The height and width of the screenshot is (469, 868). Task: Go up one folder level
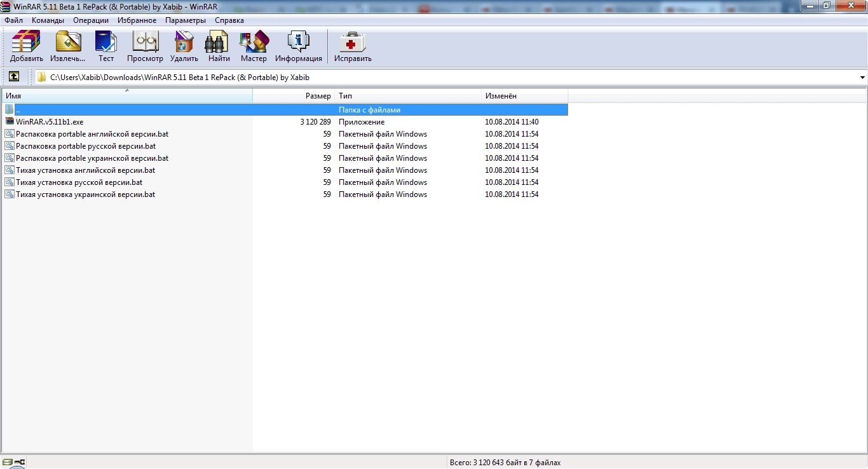[13, 77]
